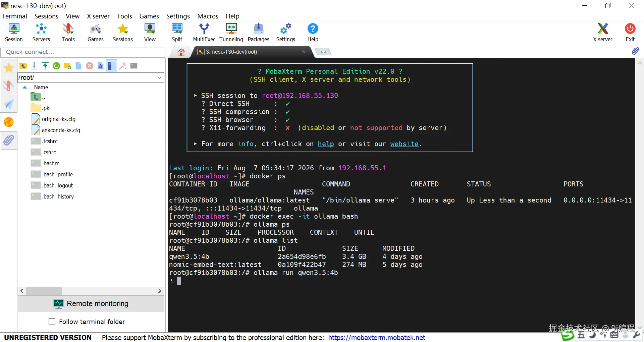
Task: Click the parent '..' folder entry
Action: [38, 97]
